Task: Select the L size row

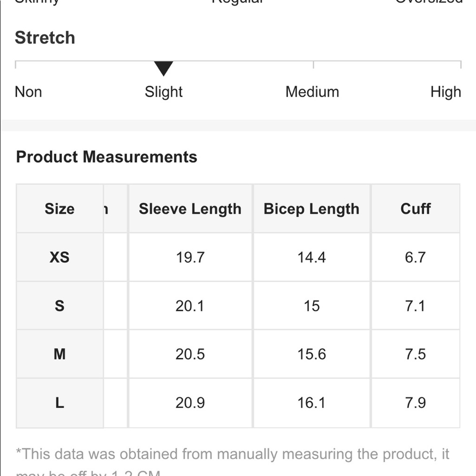Action: pos(238,403)
